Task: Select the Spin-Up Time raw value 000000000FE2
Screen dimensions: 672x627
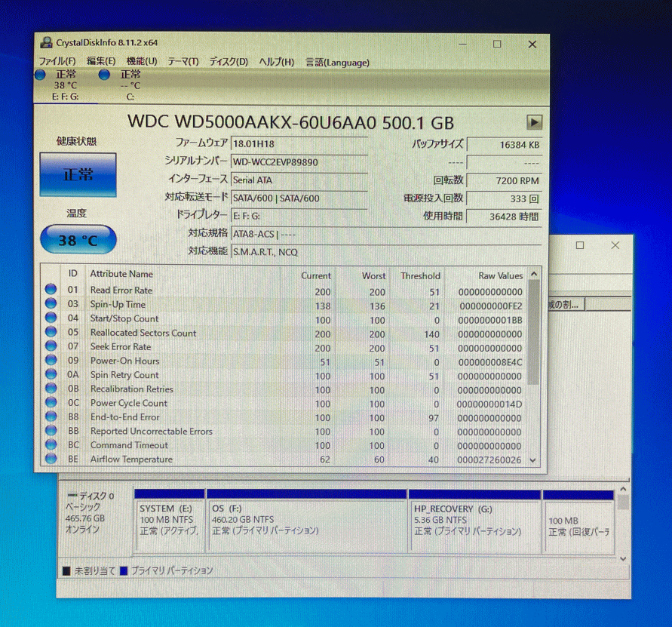Action: click(x=491, y=306)
